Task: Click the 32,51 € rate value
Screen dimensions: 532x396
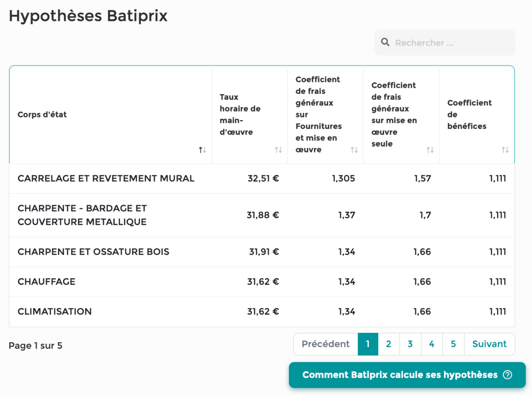Action: point(263,179)
